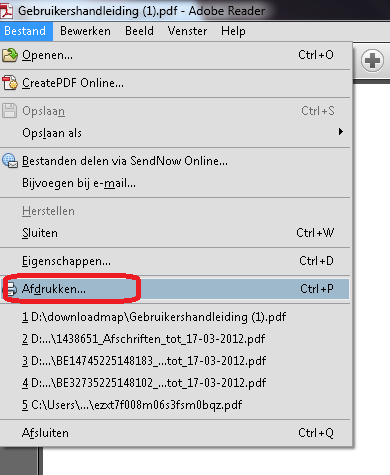
Task: Choose Bijvoegen bij e-mail entry
Action: [175, 183]
